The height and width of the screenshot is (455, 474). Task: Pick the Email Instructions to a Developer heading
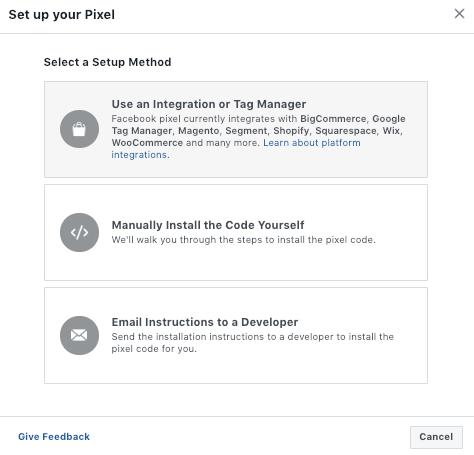pos(205,322)
